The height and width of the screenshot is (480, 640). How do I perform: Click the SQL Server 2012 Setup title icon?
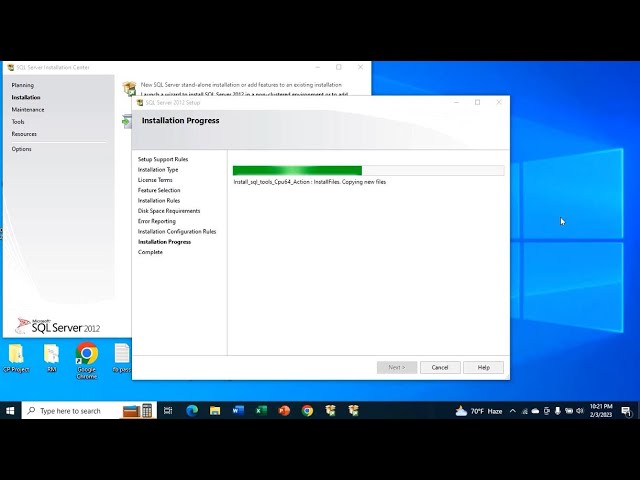coord(140,102)
